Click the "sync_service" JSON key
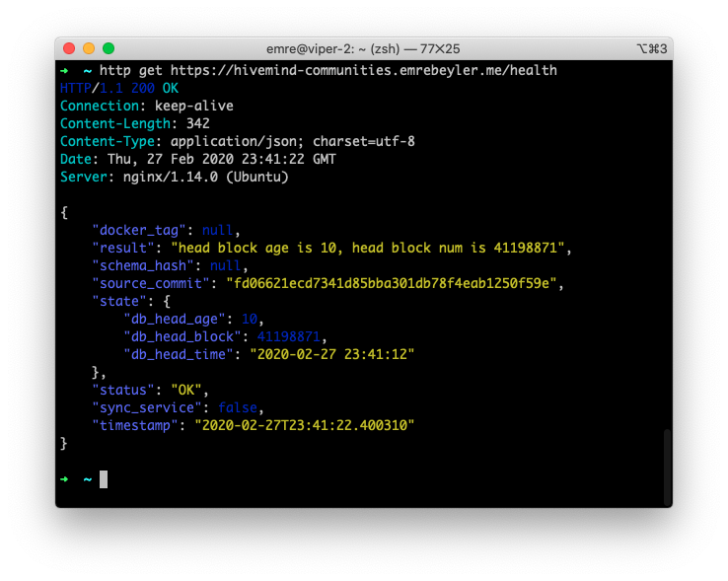This screenshot has height=581, width=728. [x=146, y=407]
